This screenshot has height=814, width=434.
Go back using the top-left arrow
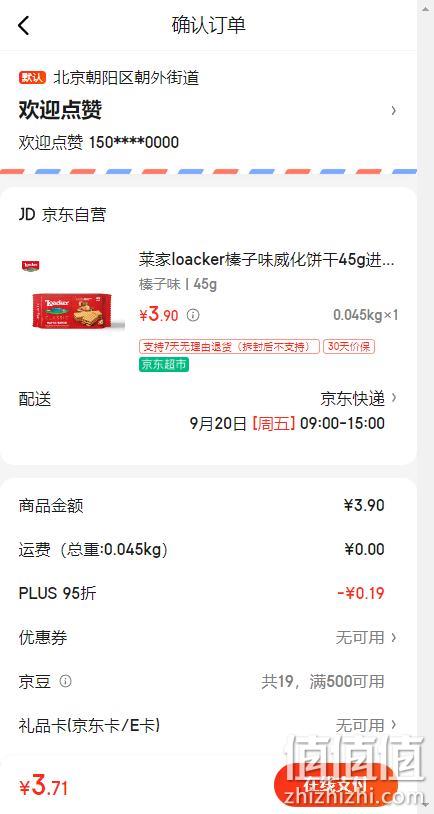(24, 25)
